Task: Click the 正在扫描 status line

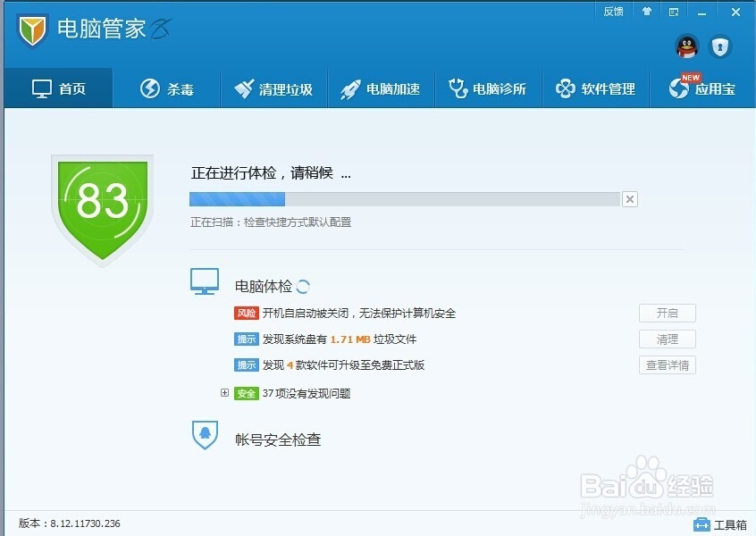Action: point(271,222)
